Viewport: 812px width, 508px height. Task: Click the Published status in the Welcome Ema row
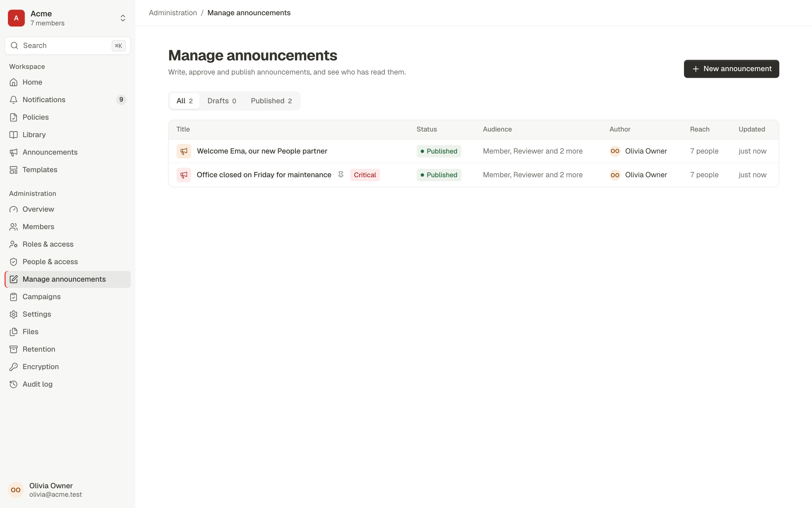[x=439, y=151]
